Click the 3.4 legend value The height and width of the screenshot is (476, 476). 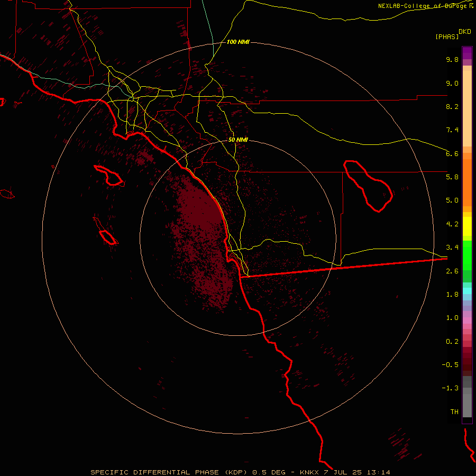pyautogui.click(x=452, y=248)
